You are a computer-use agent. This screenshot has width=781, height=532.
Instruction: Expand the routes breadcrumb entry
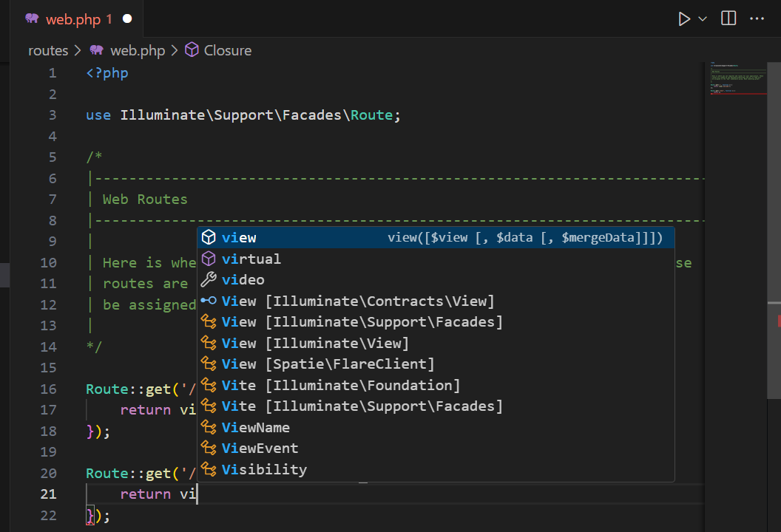click(x=48, y=50)
